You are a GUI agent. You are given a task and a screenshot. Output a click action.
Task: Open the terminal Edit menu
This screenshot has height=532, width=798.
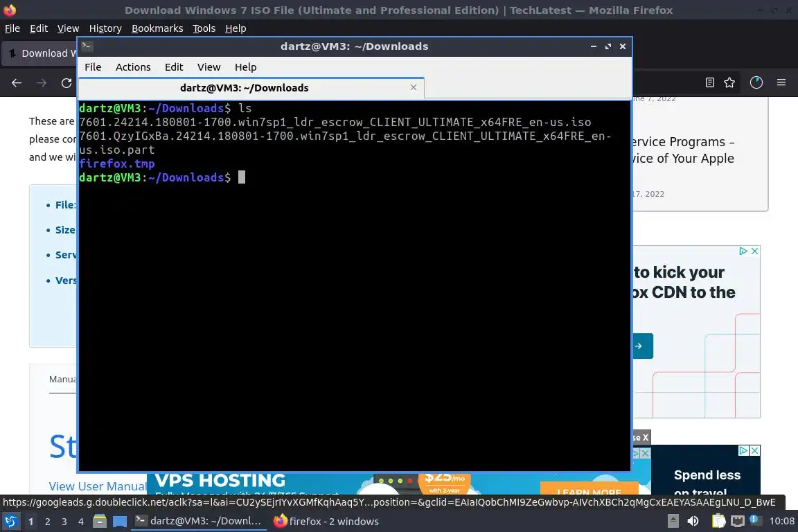point(174,67)
